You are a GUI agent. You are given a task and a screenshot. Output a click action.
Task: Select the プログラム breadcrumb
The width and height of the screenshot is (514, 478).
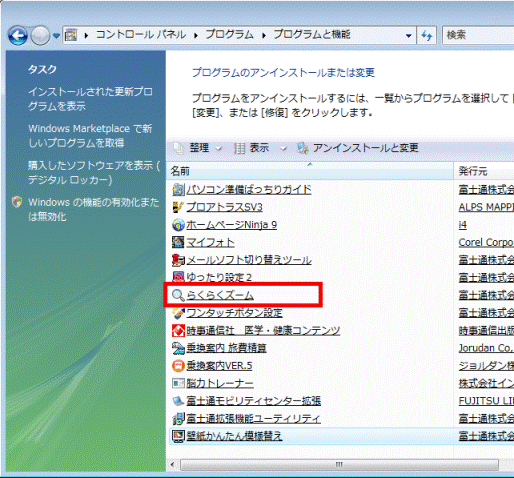click(x=229, y=34)
